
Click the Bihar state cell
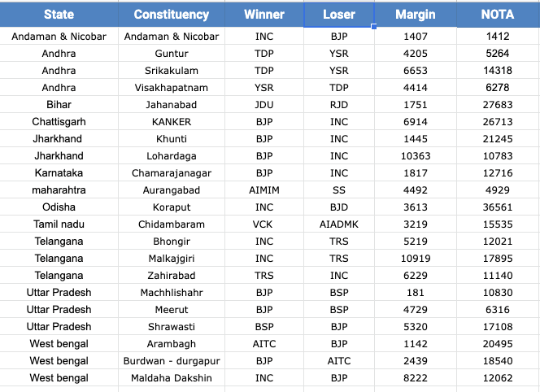click(x=59, y=105)
